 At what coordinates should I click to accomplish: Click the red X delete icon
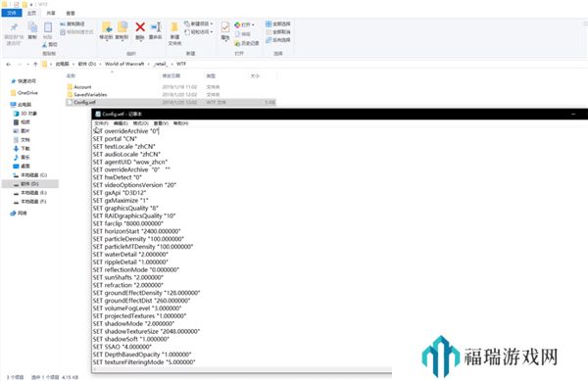[140, 27]
